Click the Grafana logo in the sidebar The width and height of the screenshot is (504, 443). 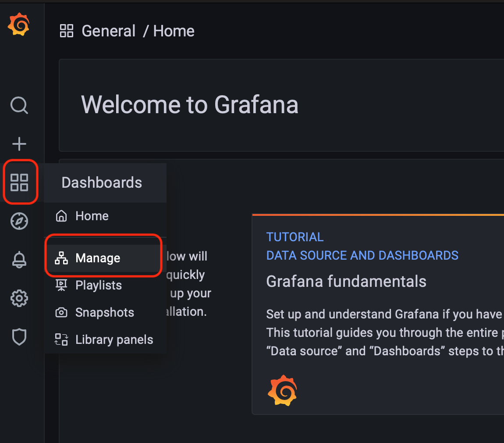pyautogui.click(x=19, y=24)
